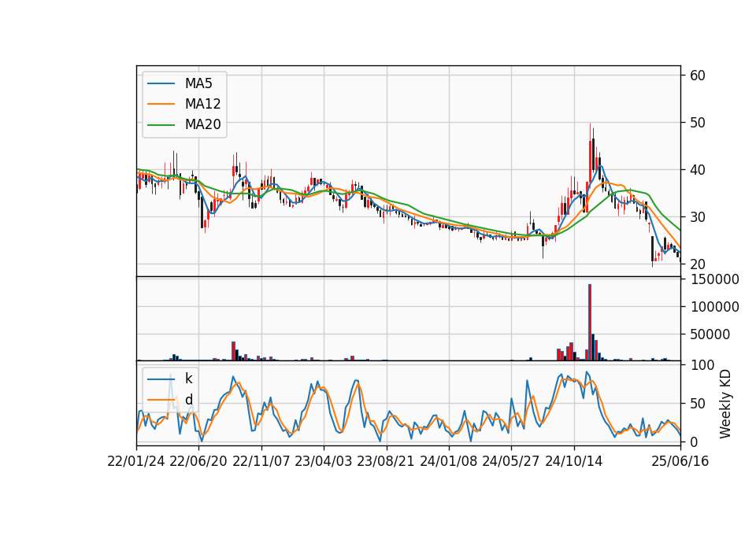Click the 24/05/27 date tick label
Viewport: 756px width, 543px height.
[511, 461]
